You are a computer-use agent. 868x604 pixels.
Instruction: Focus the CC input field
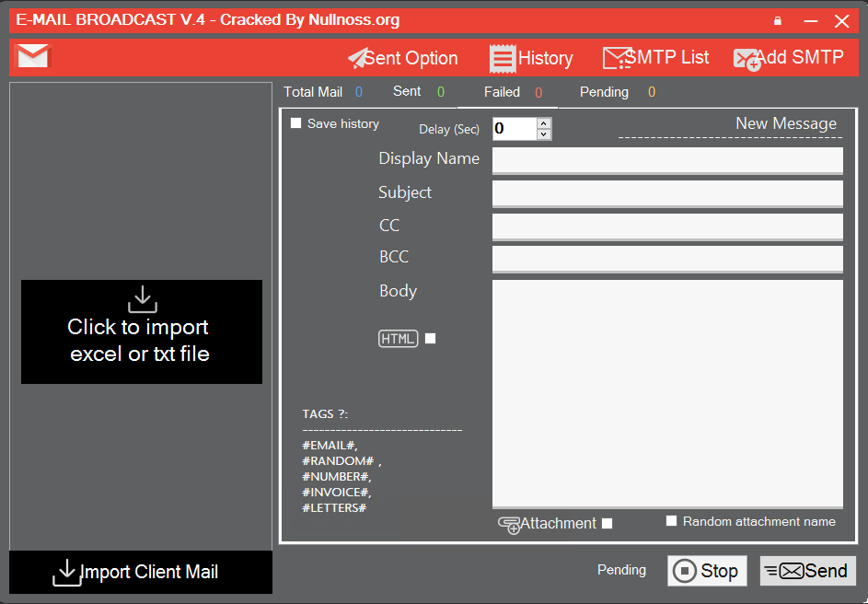[x=667, y=227]
